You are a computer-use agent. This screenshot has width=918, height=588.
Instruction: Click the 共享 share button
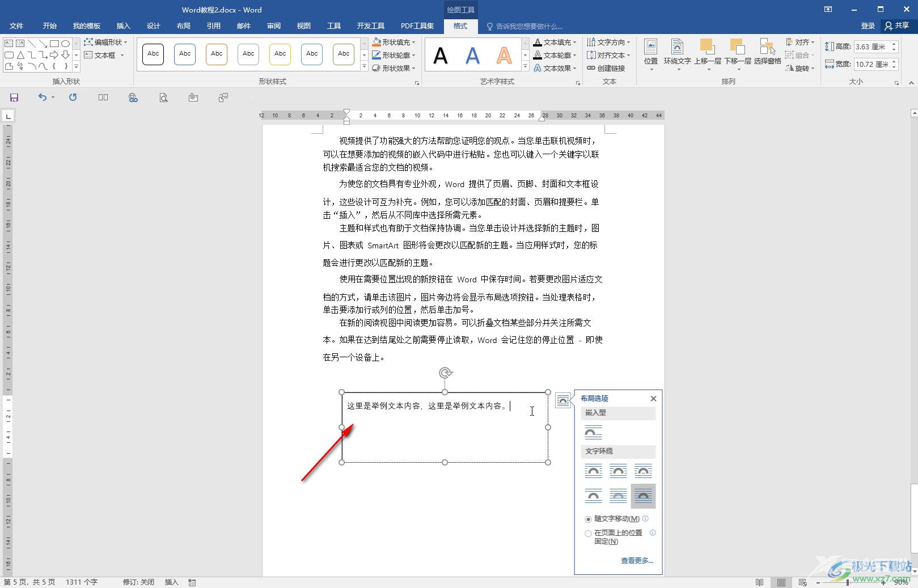pyautogui.click(x=897, y=26)
